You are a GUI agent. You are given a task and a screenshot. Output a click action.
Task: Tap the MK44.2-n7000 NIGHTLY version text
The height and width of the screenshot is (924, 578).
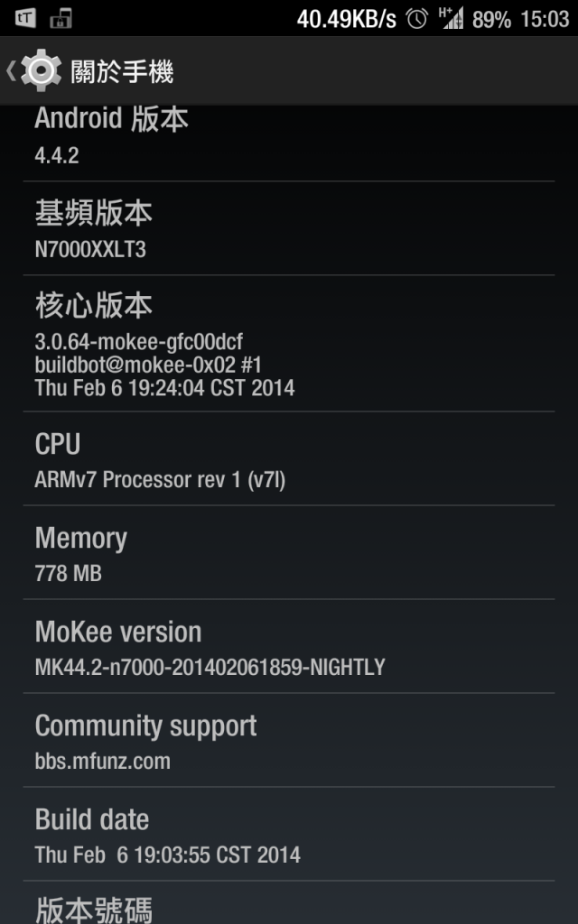210,667
